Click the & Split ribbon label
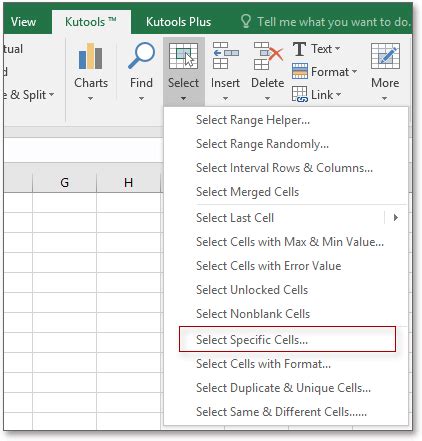The width and height of the screenshot is (422, 441). point(28,95)
